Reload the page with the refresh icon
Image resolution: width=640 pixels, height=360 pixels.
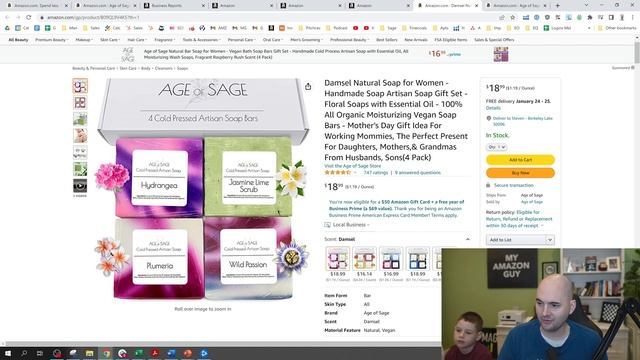click(x=29, y=18)
